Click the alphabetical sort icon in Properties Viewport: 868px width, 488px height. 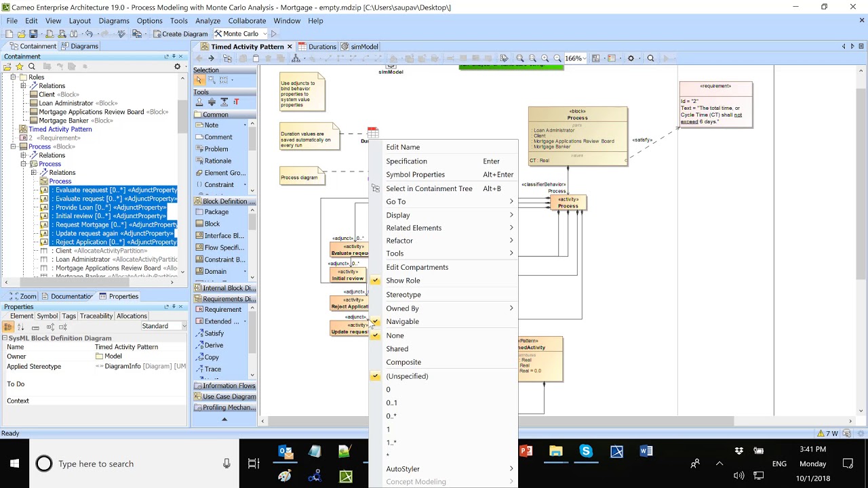pos(20,327)
